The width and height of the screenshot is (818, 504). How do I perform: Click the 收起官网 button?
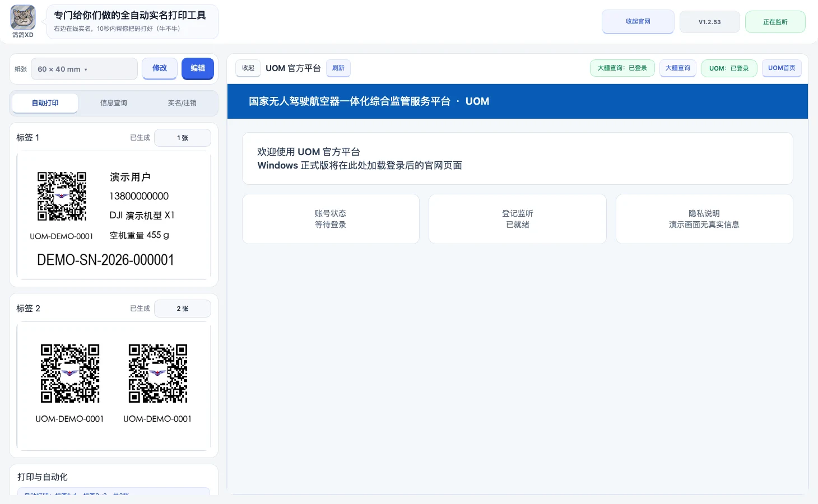(x=638, y=22)
